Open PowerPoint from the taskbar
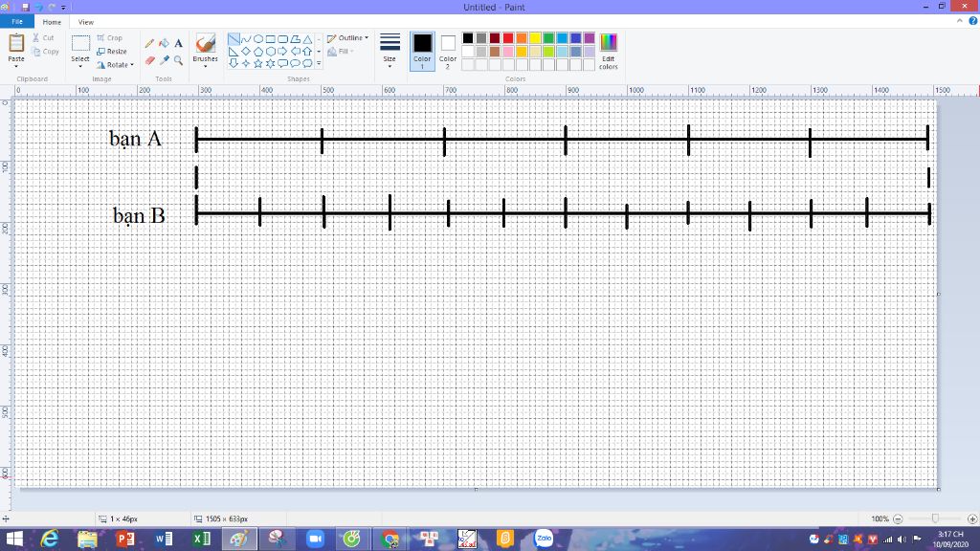Image resolution: width=980 pixels, height=551 pixels. (125, 539)
